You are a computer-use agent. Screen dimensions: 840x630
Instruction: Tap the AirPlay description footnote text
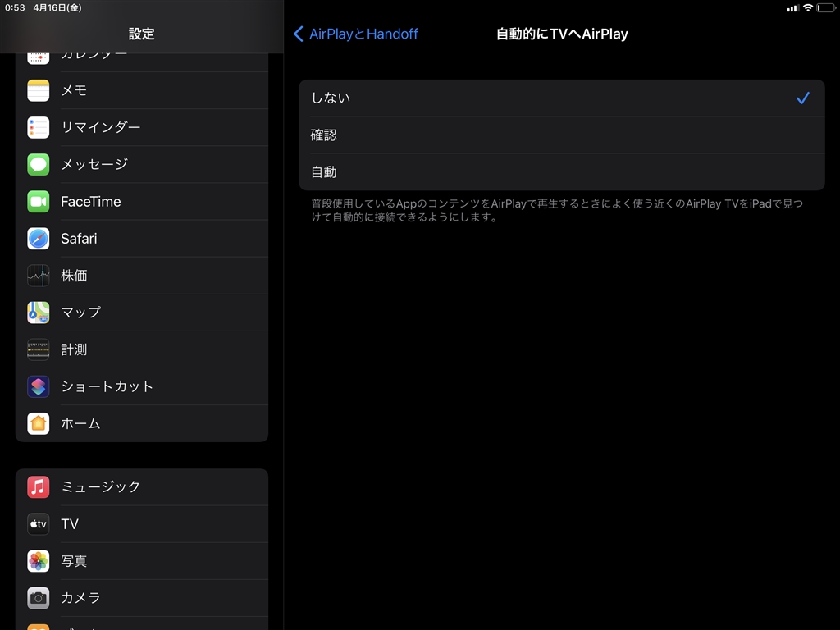pos(557,211)
